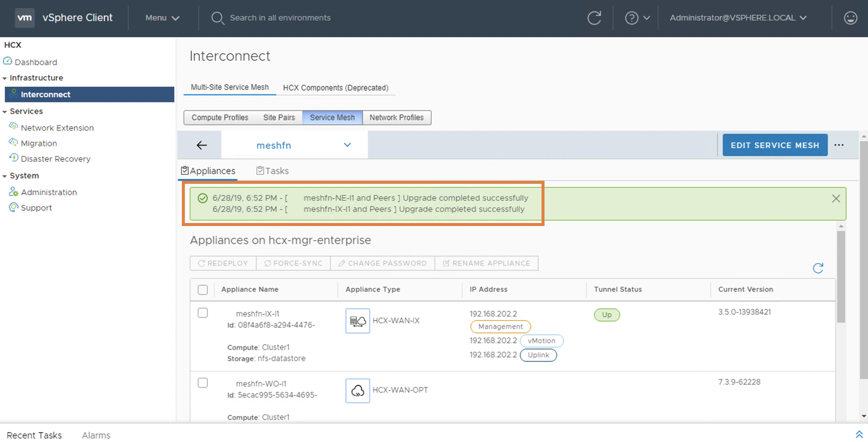Dismiss the upgrade success notification

coord(836,198)
